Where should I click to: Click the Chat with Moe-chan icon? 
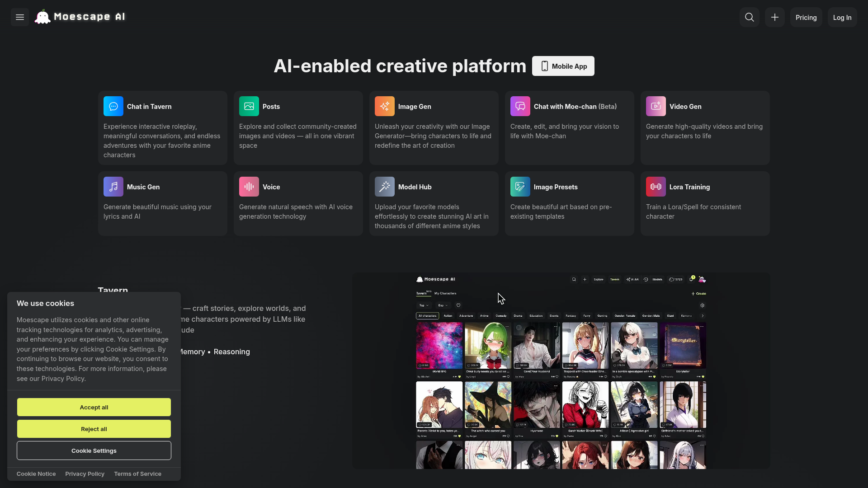tap(520, 106)
